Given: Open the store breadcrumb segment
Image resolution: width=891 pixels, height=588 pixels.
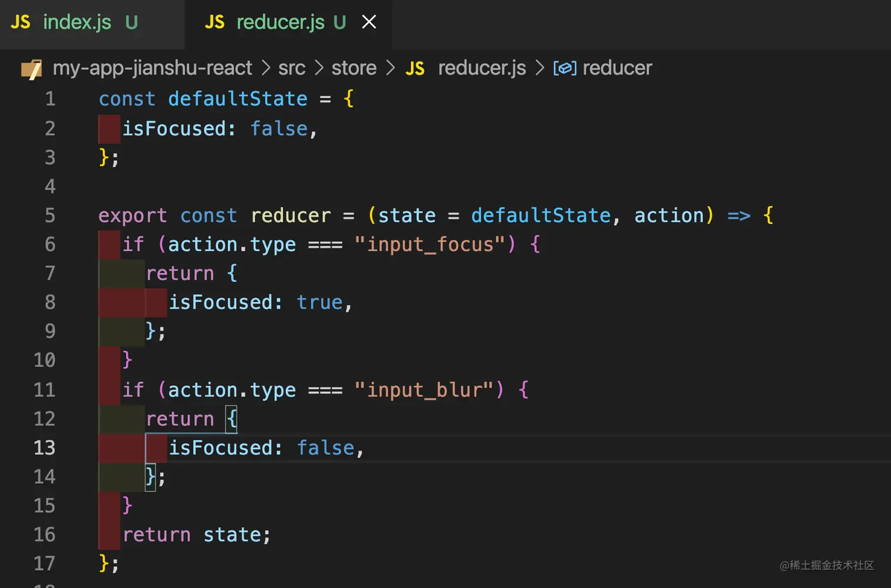Looking at the screenshot, I should tap(354, 68).
